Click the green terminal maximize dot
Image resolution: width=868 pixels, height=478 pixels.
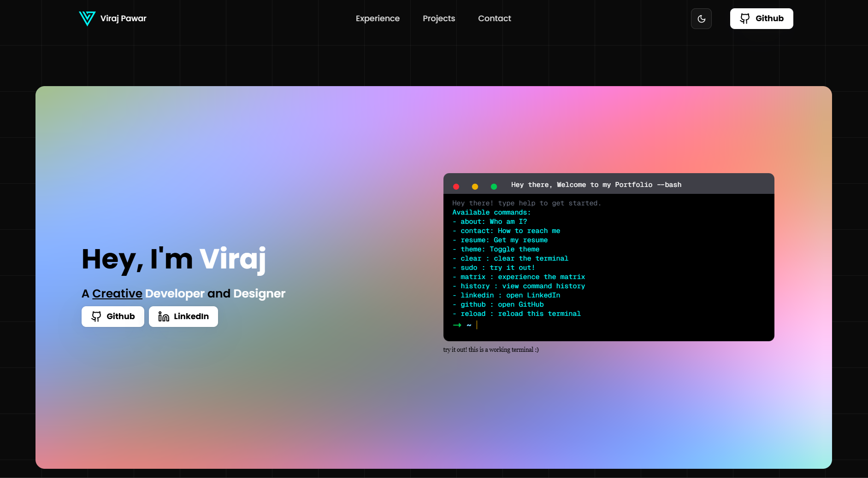[494, 187]
